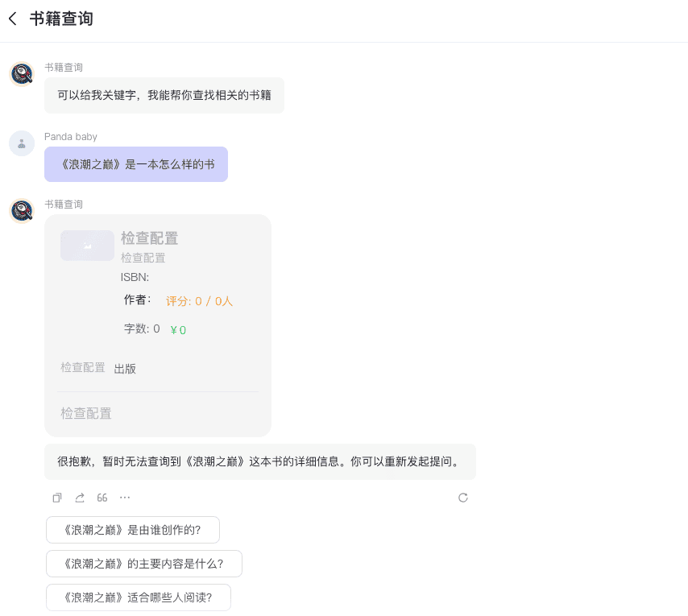Image resolution: width=688 pixels, height=616 pixels.
Task: Quote the reply with quotation mark icon
Action: click(x=102, y=498)
